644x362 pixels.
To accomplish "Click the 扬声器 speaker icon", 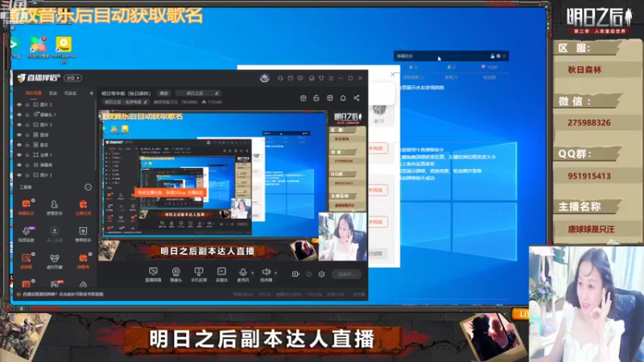I will [x=266, y=272].
